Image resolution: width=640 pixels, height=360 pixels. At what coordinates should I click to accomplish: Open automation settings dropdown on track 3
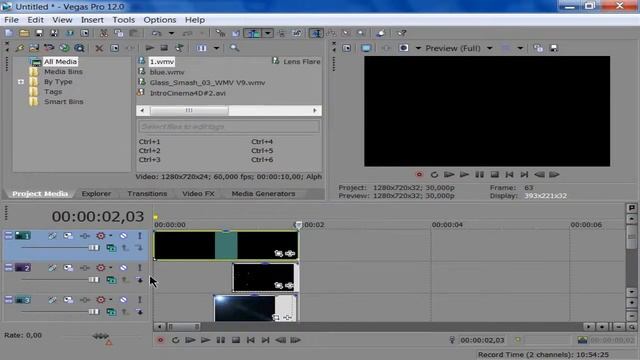click(x=111, y=300)
